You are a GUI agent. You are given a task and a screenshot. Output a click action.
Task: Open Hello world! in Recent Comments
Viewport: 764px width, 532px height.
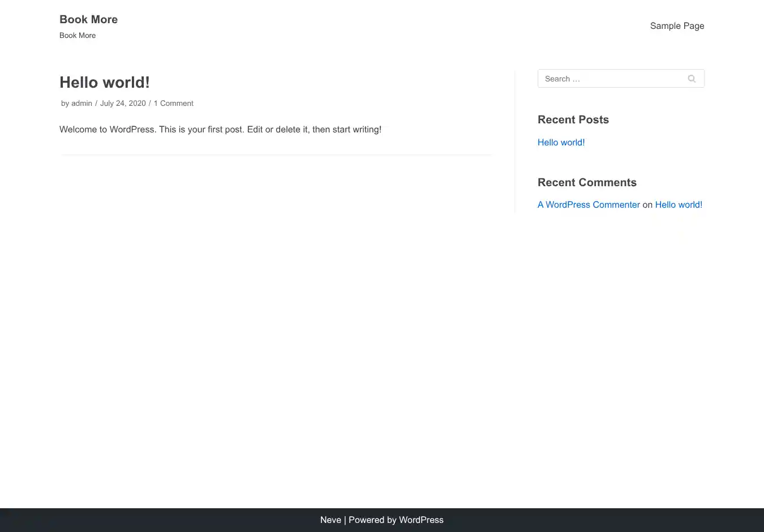click(x=679, y=205)
